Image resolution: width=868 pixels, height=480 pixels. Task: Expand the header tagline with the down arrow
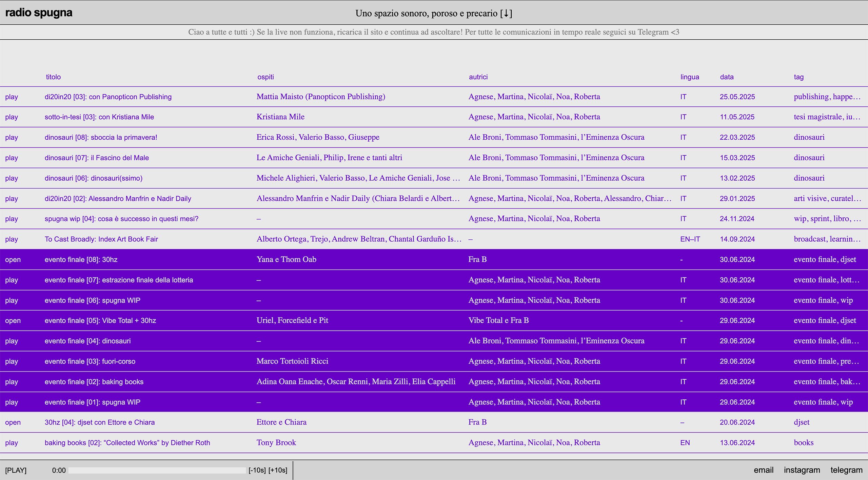[506, 13]
